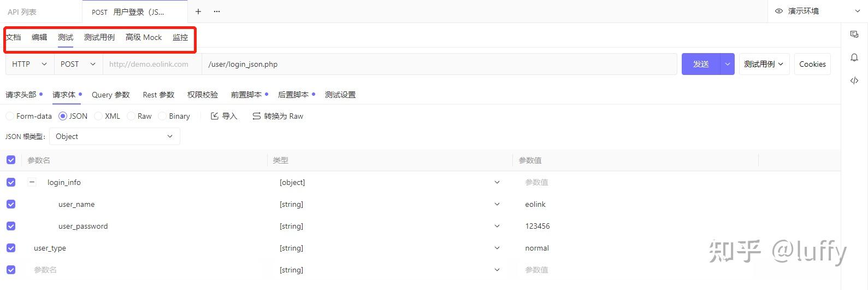This screenshot has height=290, width=868.
Task: Click the user_name parameter name
Action: coord(76,204)
